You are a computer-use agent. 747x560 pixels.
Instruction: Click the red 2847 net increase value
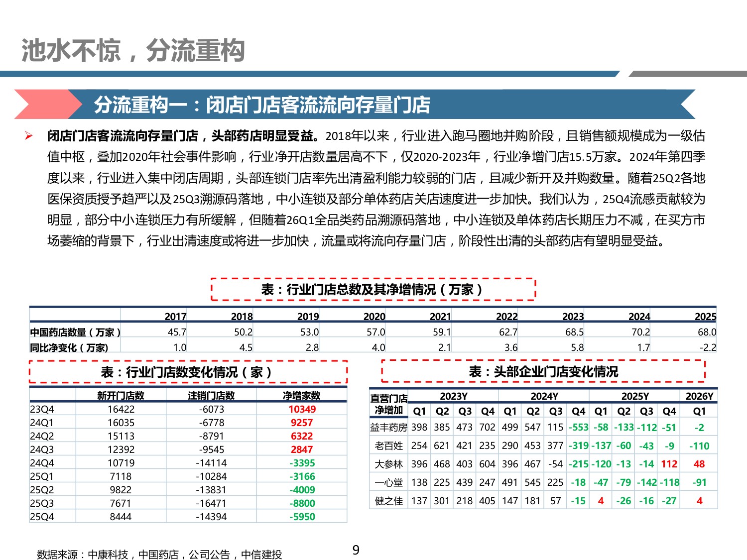tap(302, 449)
